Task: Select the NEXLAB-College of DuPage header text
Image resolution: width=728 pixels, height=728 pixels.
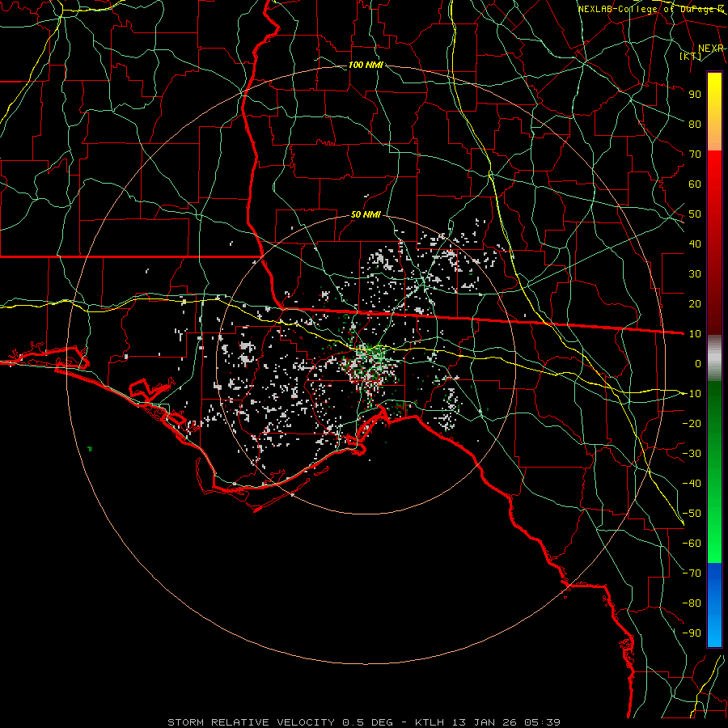Action: 650,9
